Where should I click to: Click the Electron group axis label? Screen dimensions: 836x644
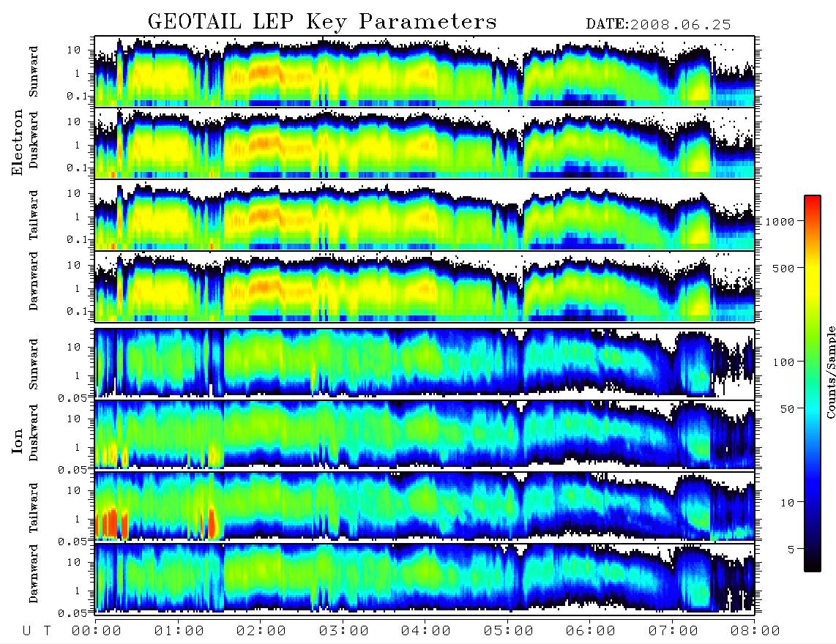pyautogui.click(x=18, y=142)
